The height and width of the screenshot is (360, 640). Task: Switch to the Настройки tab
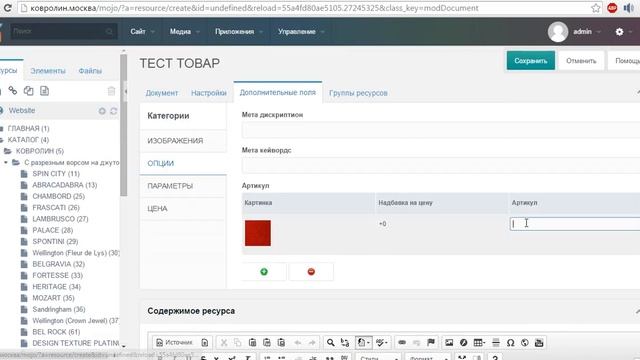coord(209,93)
